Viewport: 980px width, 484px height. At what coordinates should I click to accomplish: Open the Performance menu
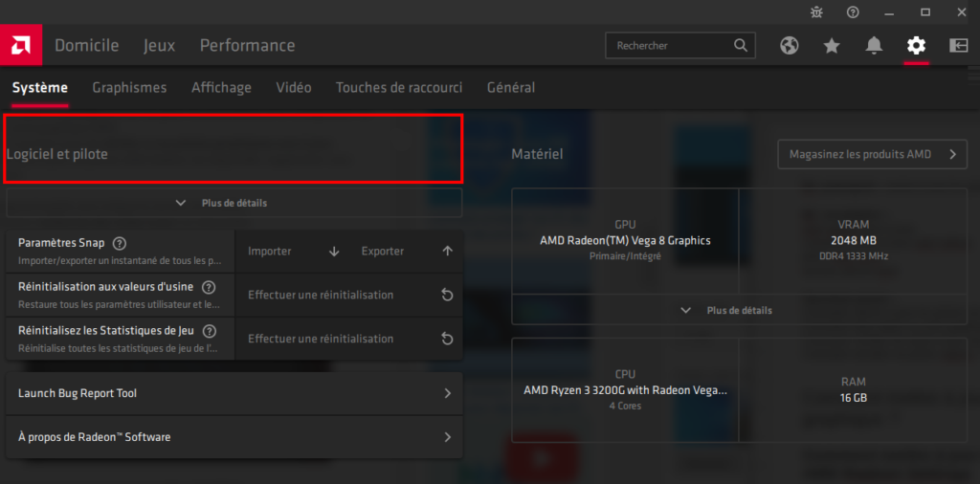click(x=248, y=46)
